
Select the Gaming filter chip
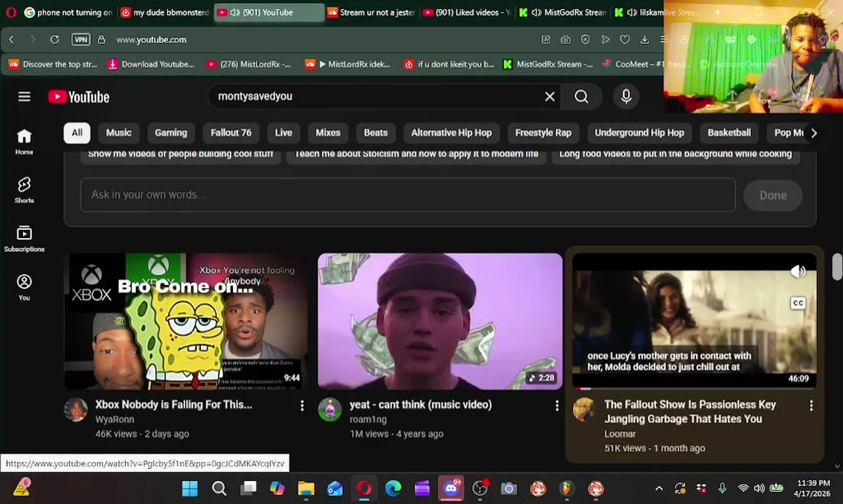point(171,132)
